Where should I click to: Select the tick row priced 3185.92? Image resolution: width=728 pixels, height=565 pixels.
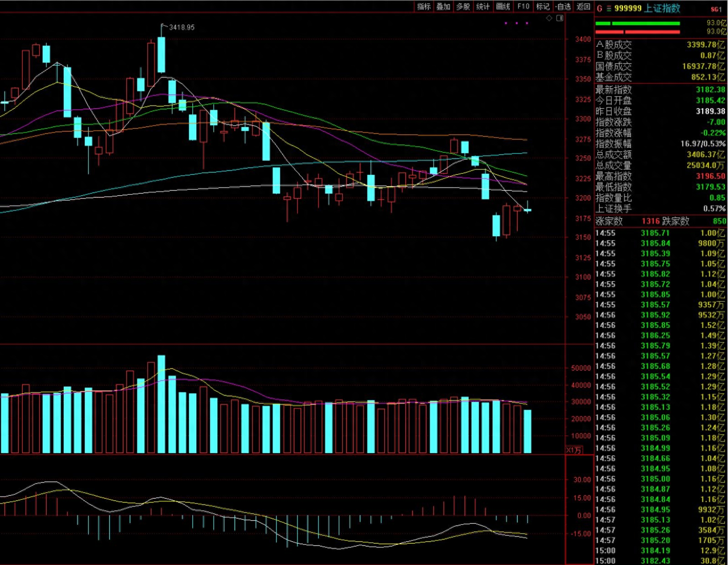point(660,315)
